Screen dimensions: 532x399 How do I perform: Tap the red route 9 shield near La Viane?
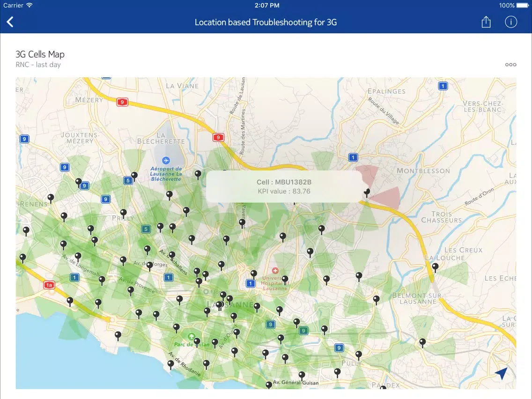(122, 102)
